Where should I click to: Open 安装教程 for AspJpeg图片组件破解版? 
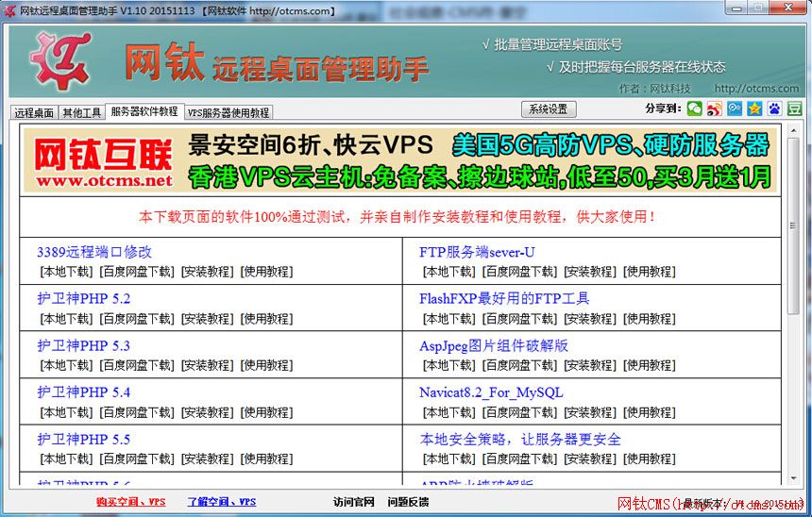[x=590, y=365]
